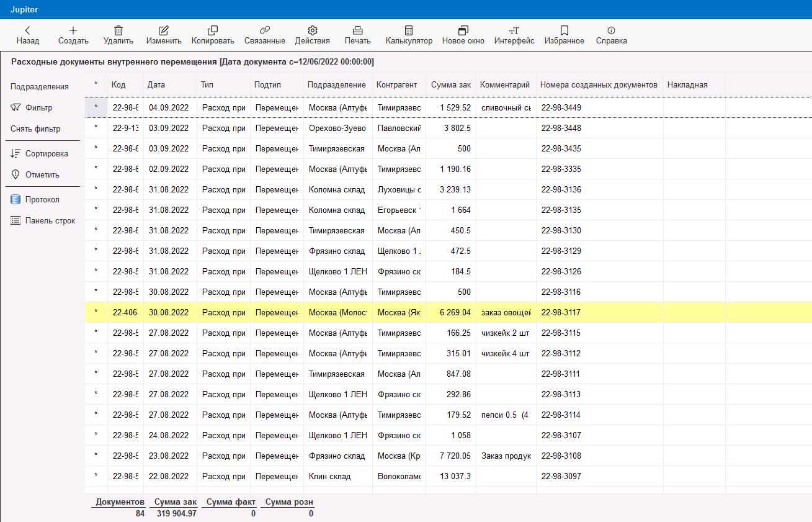Select amount 13 037.3 cell

(451, 476)
